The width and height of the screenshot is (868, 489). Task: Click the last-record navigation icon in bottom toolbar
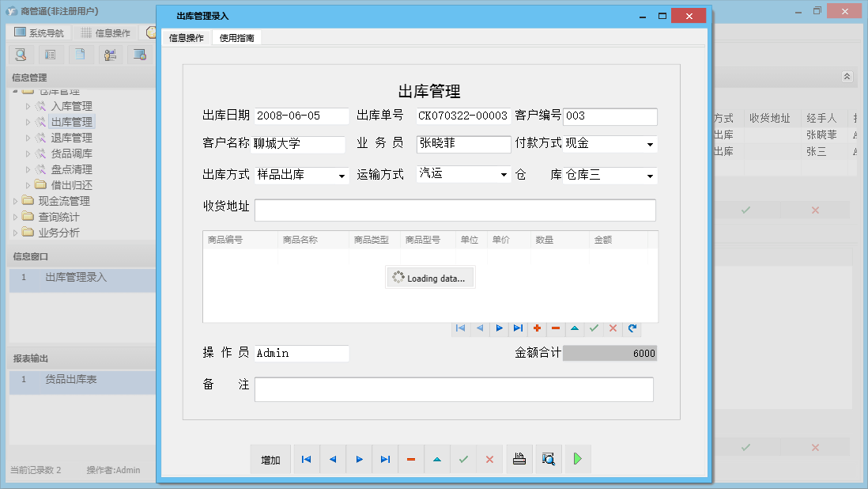click(385, 459)
